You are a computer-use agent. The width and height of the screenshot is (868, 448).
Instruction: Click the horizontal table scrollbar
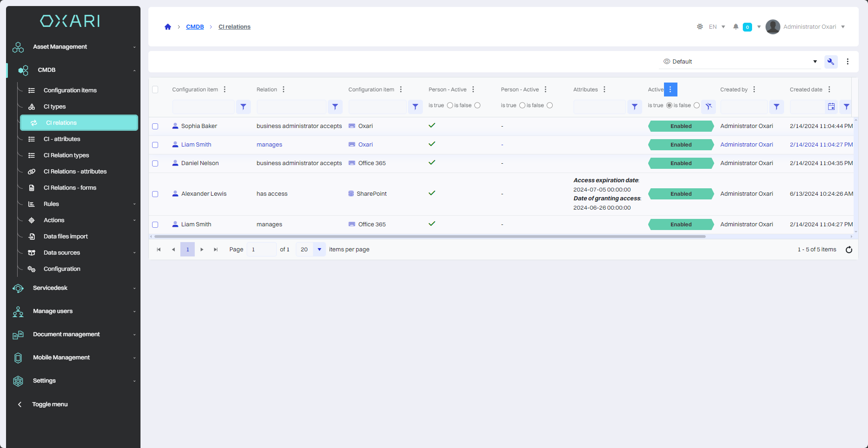[429, 237]
